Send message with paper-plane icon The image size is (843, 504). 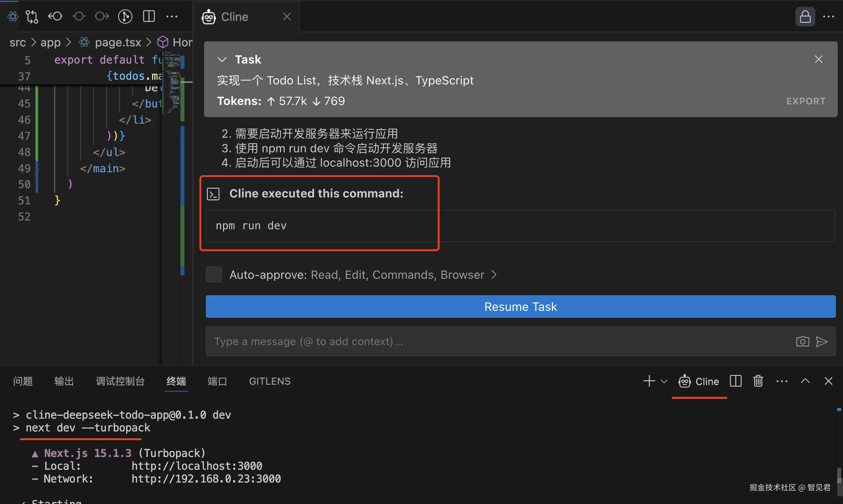[822, 341]
